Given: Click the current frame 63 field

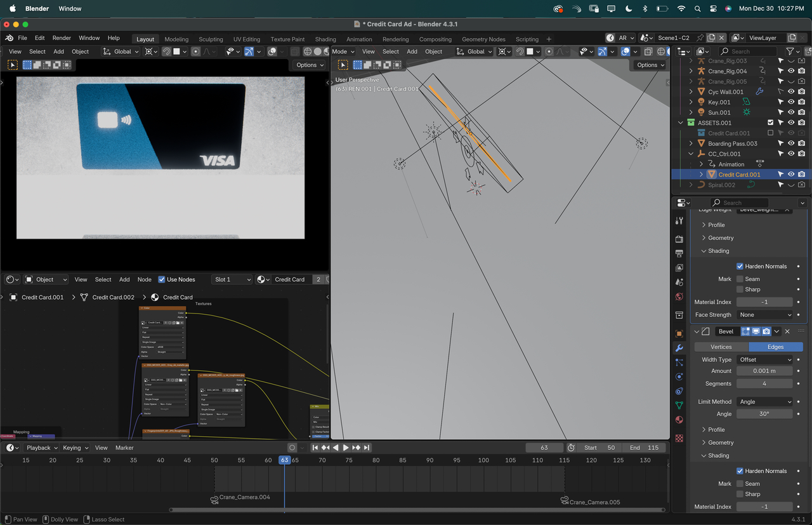Looking at the screenshot, I should coord(544,448).
